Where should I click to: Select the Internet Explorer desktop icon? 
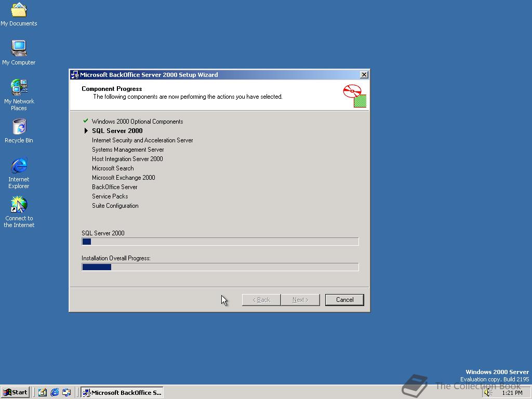coord(19,173)
